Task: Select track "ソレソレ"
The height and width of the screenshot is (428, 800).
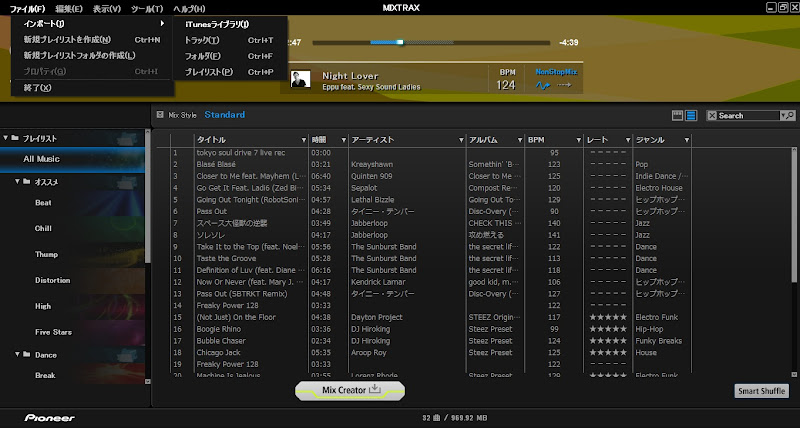Action: [211, 235]
